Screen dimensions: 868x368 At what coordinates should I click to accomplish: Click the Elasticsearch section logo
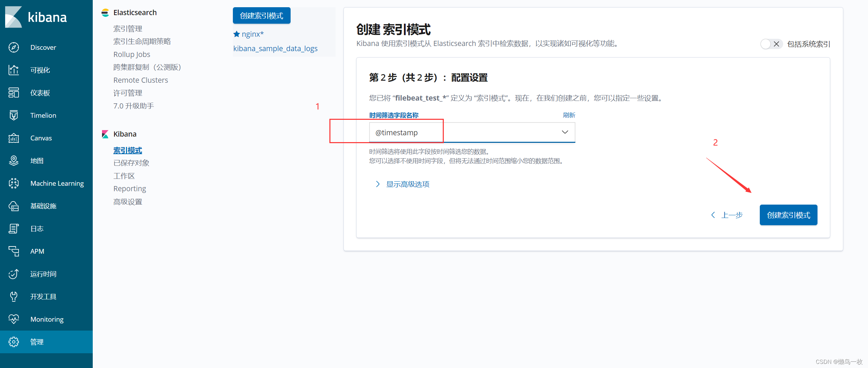pos(105,13)
